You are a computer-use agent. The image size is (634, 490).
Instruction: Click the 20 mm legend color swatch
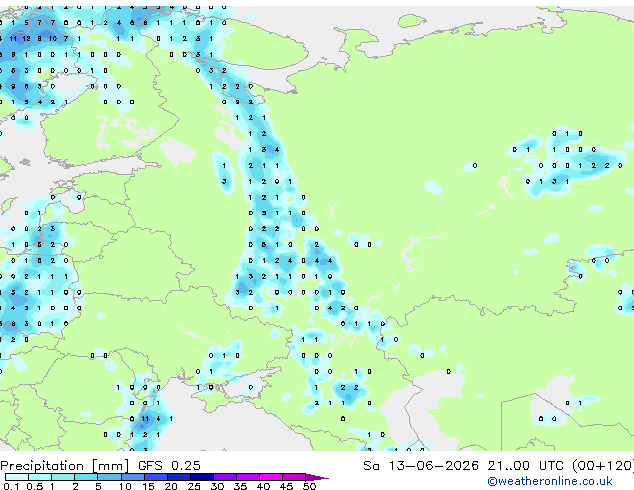point(178,477)
